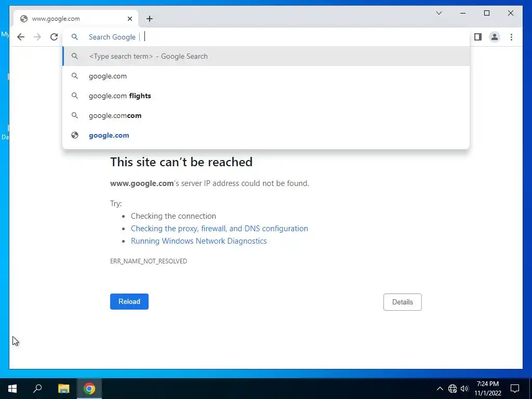Select the www.google.com tab
The image size is (532, 399).
coord(76,19)
